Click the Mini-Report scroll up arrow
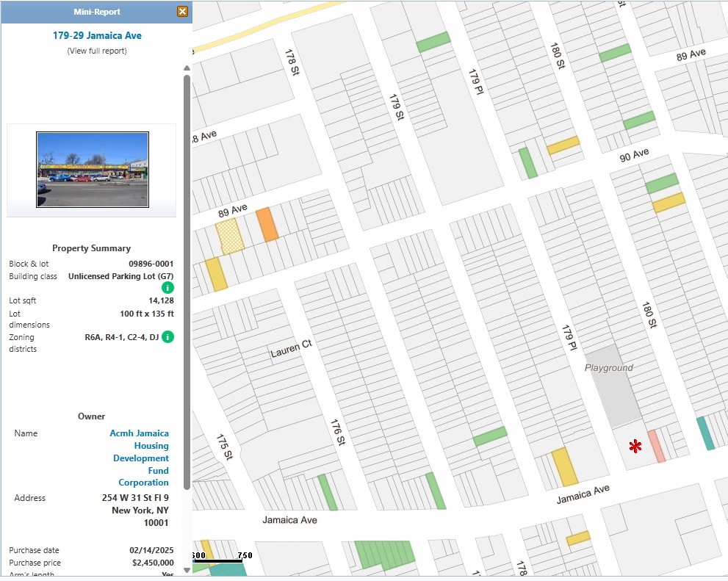 tap(187, 68)
